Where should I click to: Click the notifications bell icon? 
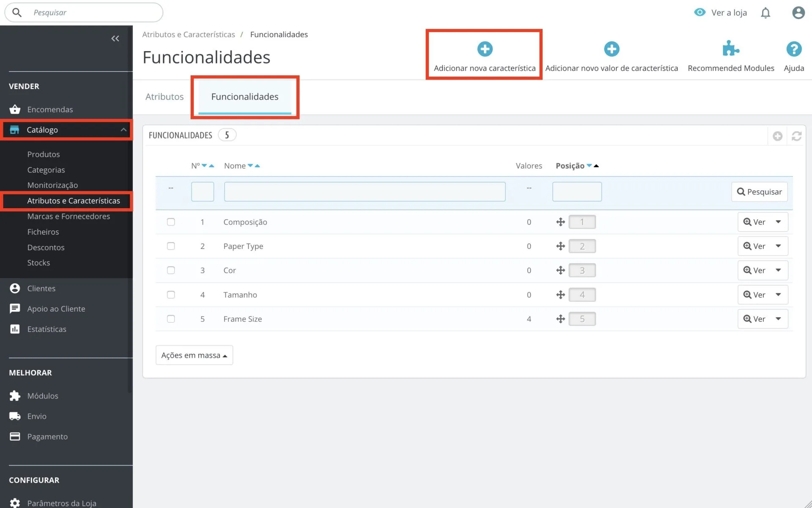coord(765,13)
